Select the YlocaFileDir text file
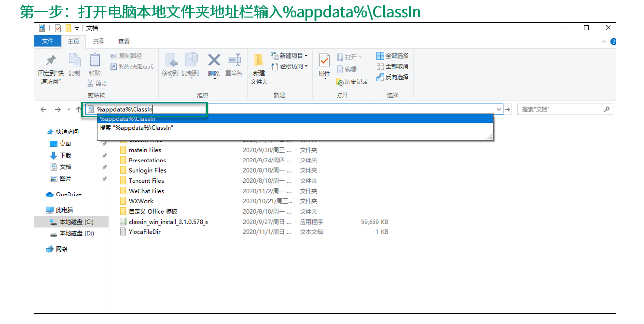 click(141, 232)
